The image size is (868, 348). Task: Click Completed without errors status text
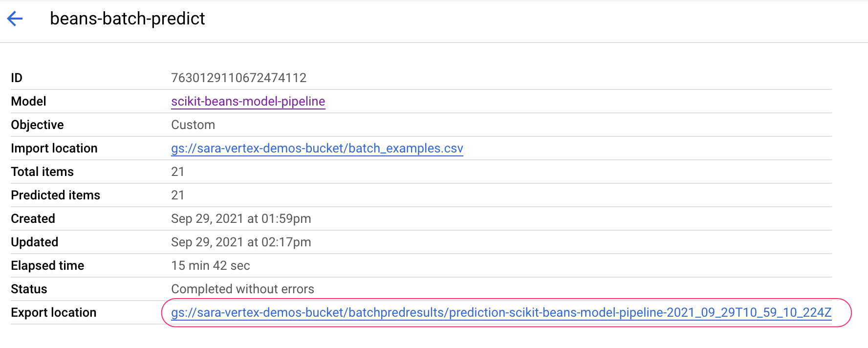242,289
